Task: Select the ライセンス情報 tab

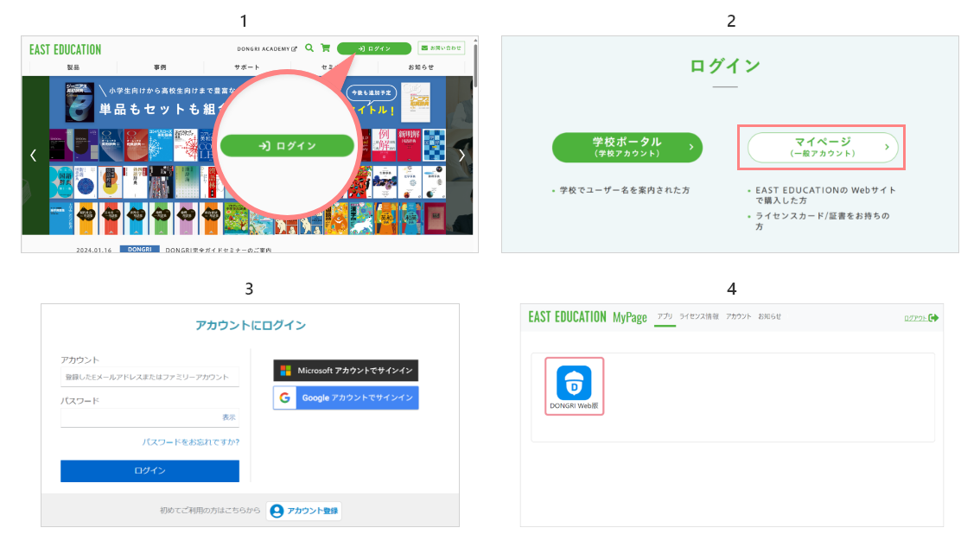Action: tap(699, 316)
